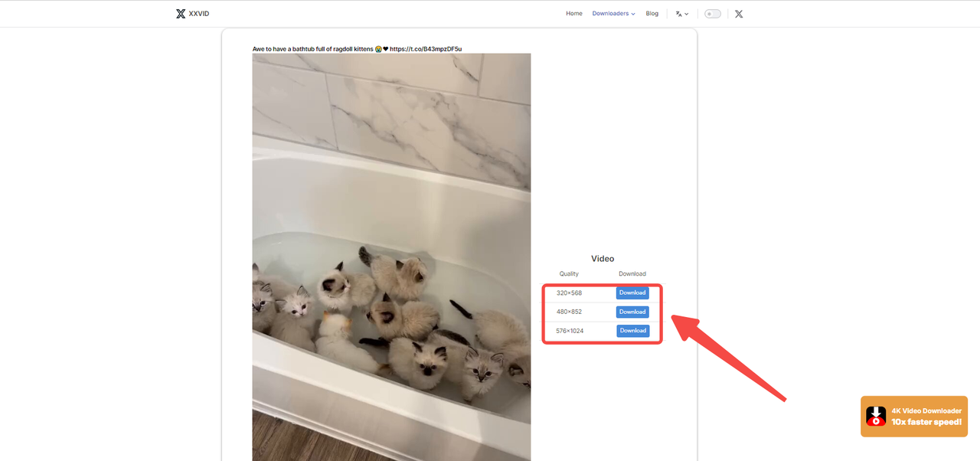980x461 pixels.
Task: Open the X social media icon in header
Action: pyautogui.click(x=738, y=13)
